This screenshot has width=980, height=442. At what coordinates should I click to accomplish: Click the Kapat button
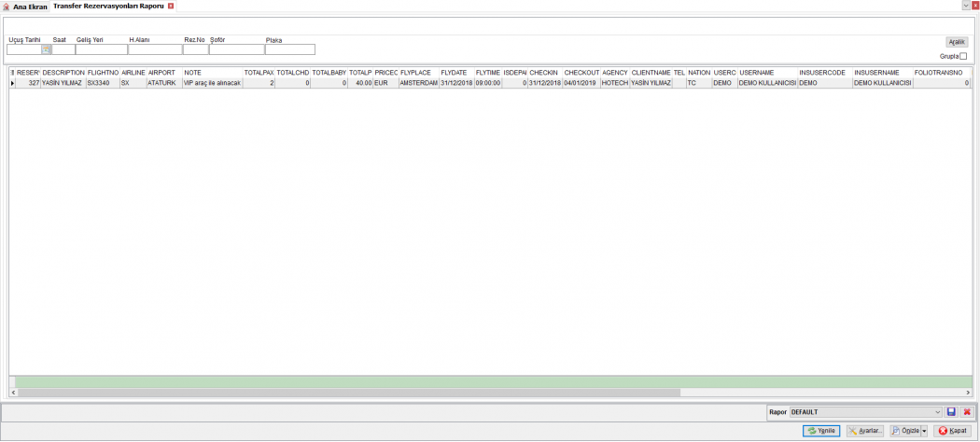click(x=953, y=431)
